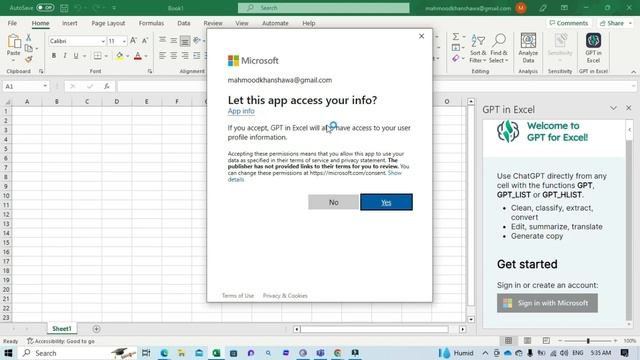Viewport: 640px width, 360px height.
Task: Click Align Right icon
Action: [x=185, y=56]
